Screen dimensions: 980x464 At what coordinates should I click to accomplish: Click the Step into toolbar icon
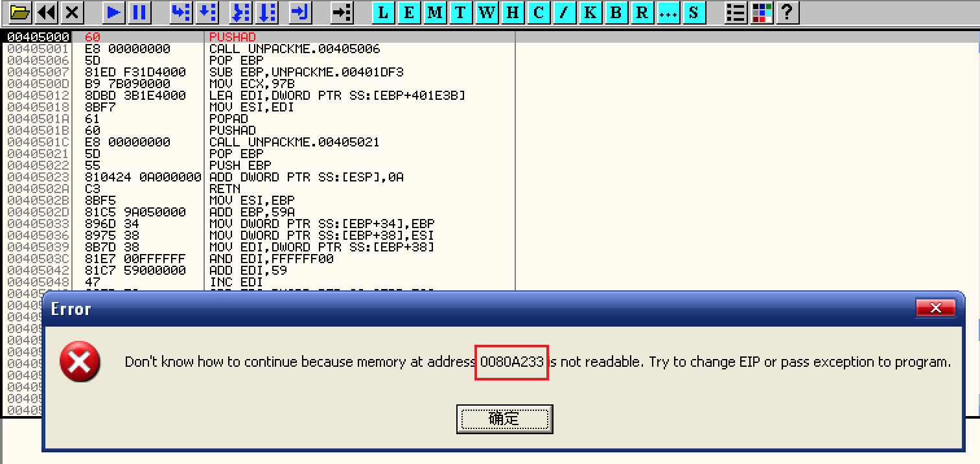pyautogui.click(x=181, y=12)
